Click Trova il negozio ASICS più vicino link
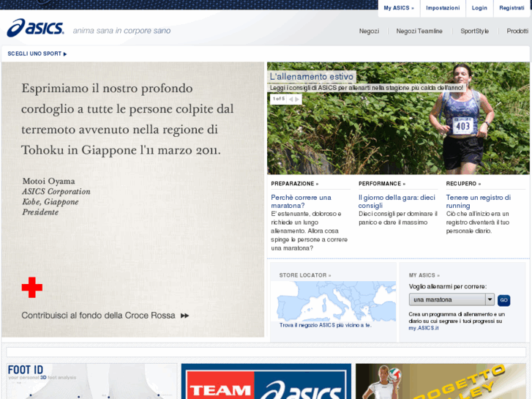Viewport: 532px width, 399px height. click(326, 325)
